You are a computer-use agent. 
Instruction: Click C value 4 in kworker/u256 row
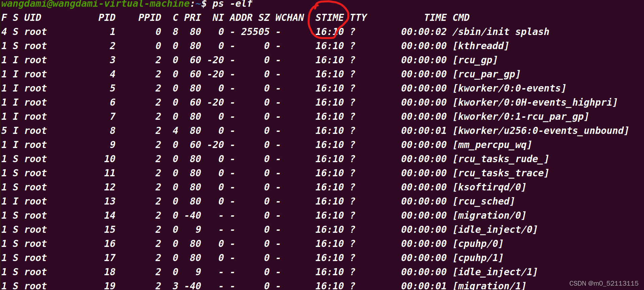(175, 131)
